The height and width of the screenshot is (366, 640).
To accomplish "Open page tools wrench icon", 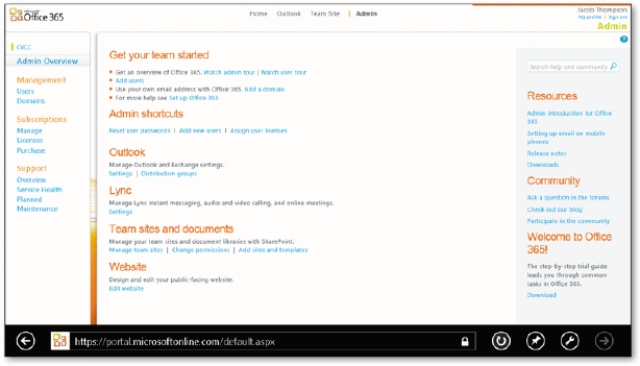I will pos(570,341).
